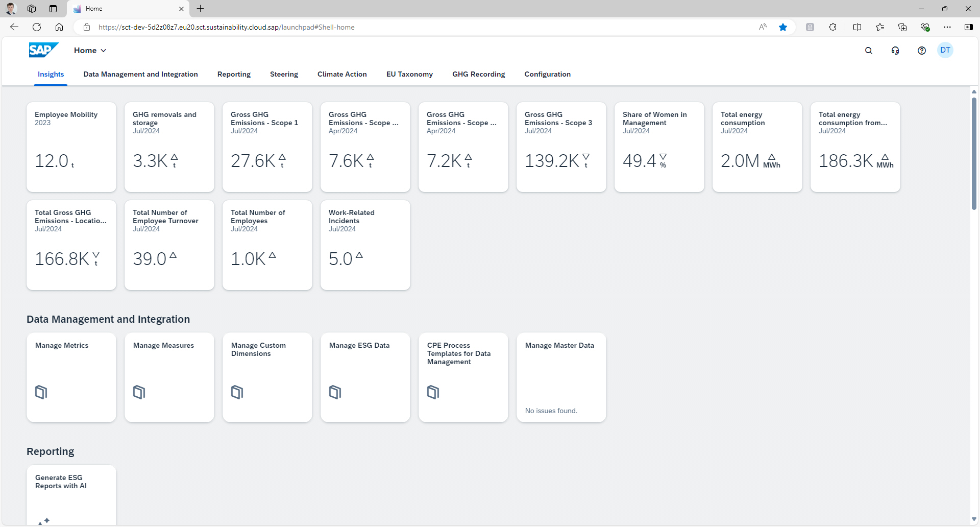980x527 pixels.
Task: Switch to the GHG Recording tab
Action: 478,74
